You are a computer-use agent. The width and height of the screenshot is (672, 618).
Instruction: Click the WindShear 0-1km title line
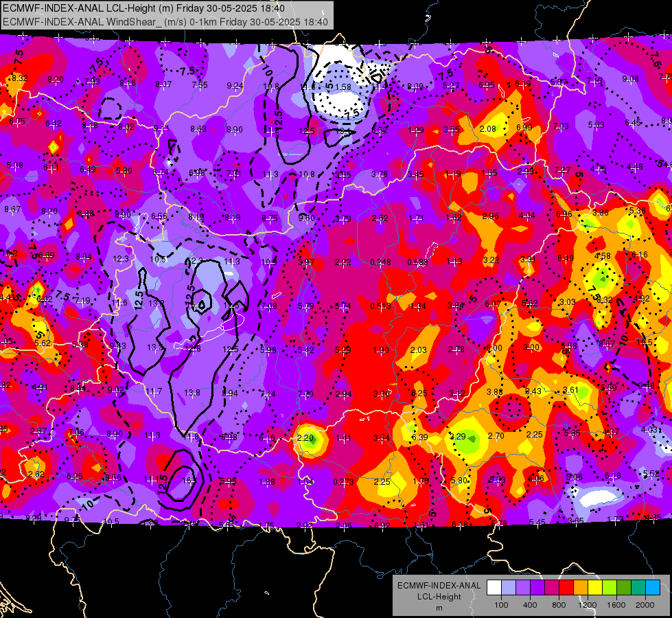click(165, 22)
